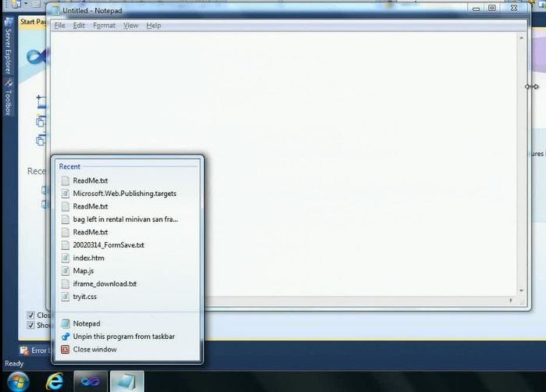This screenshot has height=392, width=546.
Task: Open Microsoft.Web.Publishing.targets recent file
Action: click(x=127, y=193)
